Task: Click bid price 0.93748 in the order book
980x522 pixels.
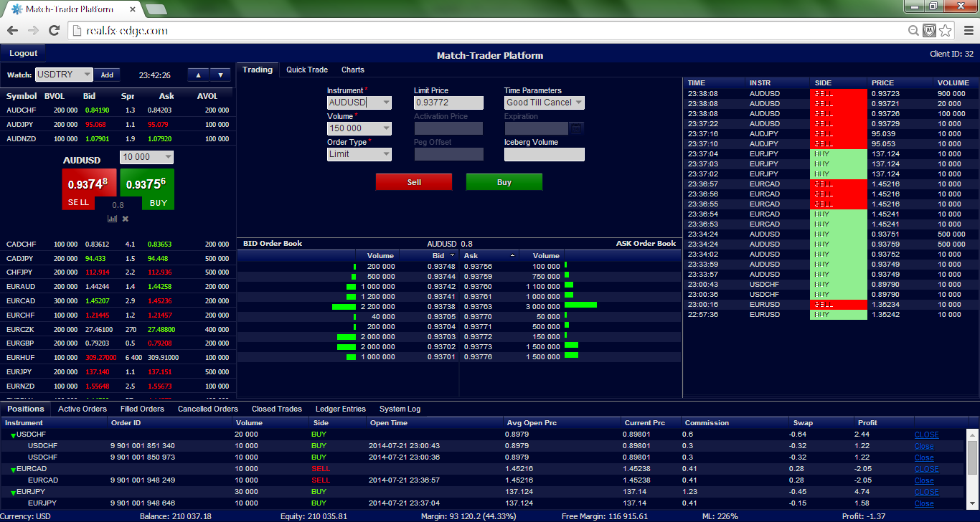Action: tap(441, 266)
